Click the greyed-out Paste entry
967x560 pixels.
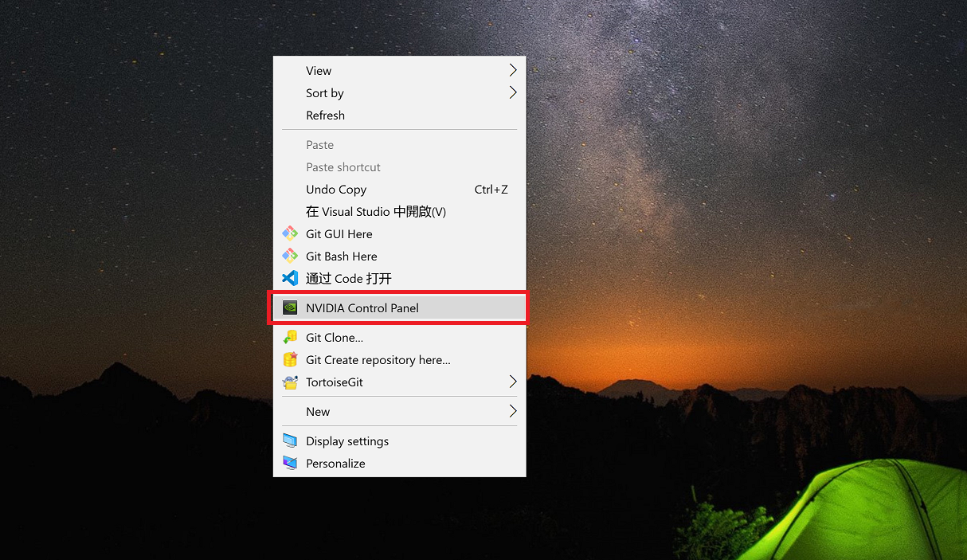[x=320, y=145]
